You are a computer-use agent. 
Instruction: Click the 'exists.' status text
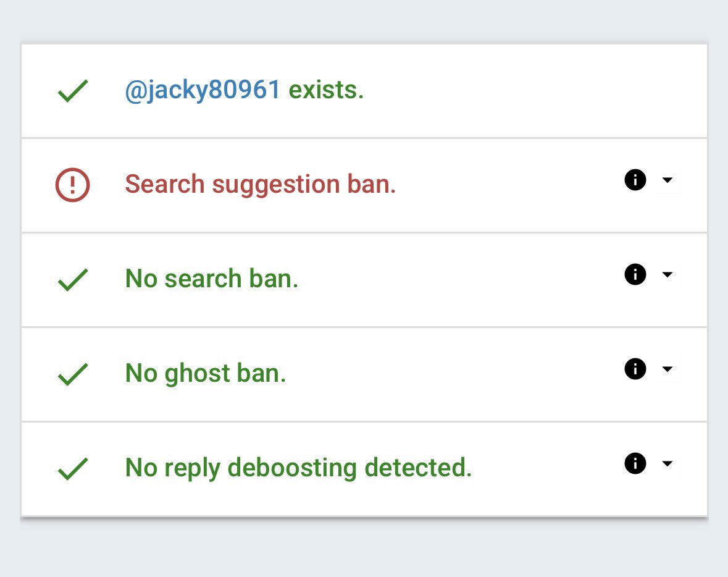pyautogui.click(x=326, y=90)
